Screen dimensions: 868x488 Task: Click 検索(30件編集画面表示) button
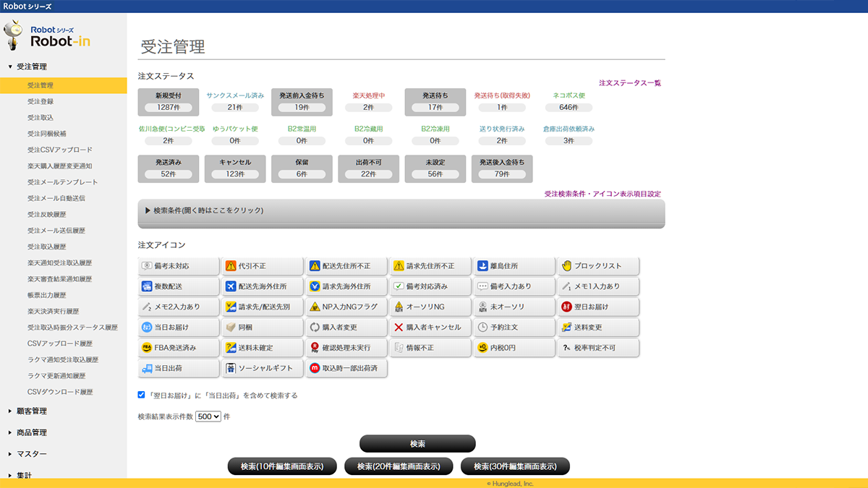tap(515, 466)
